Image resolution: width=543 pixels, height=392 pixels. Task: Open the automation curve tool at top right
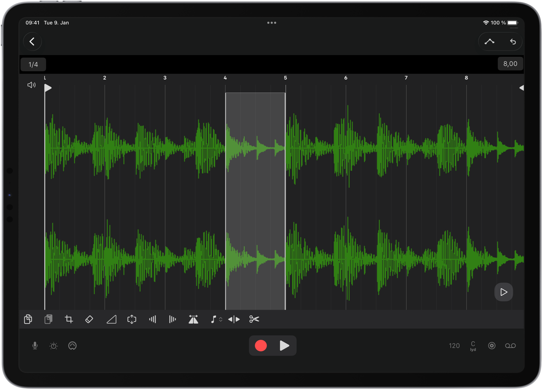(489, 41)
